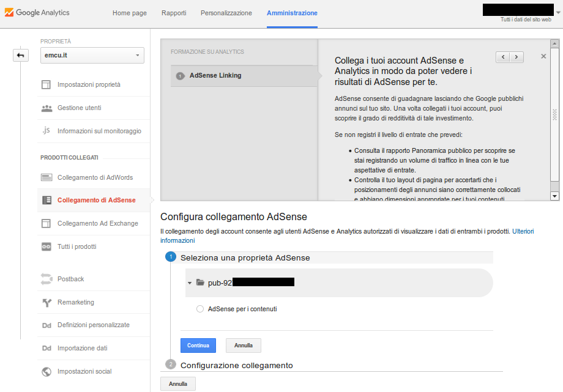The height and width of the screenshot is (392, 563).
Task: Select the Amministrazione tab
Action: [x=292, y=13]
